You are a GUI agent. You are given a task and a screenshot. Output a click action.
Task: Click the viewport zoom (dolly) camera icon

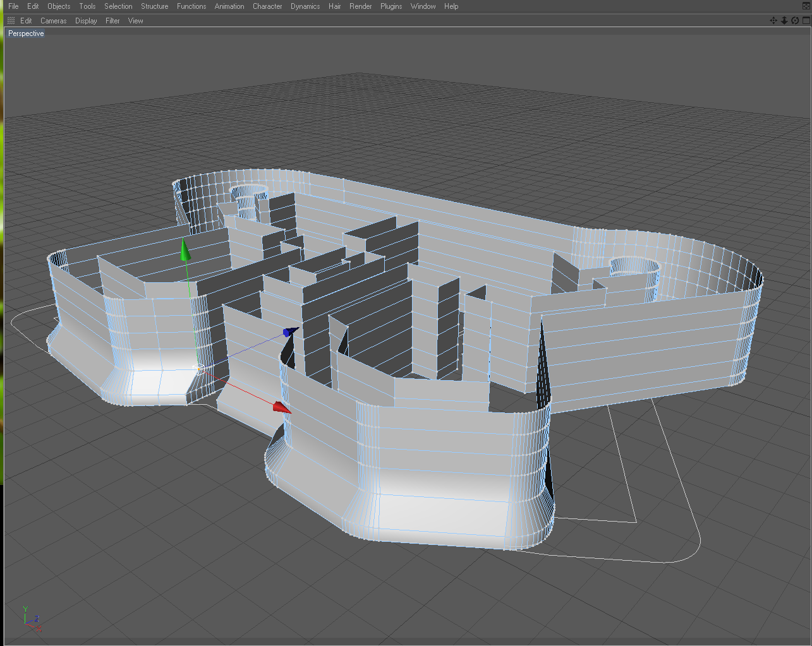point(784,20)
